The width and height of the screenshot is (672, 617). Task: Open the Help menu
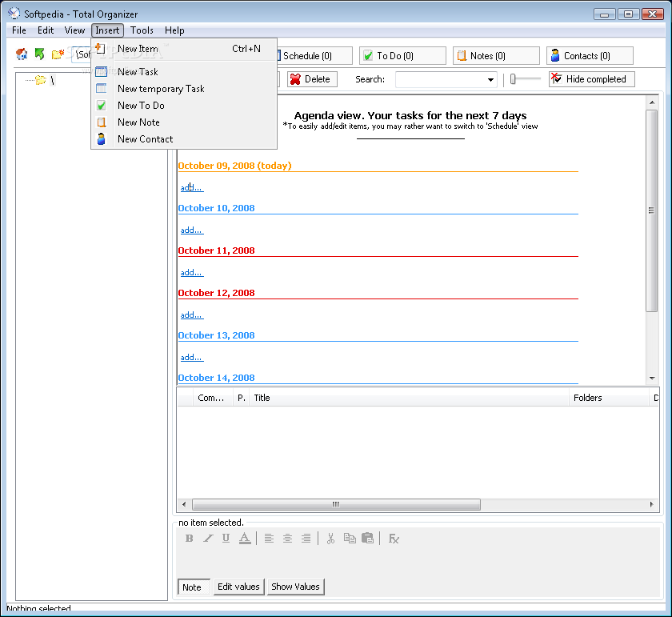[174, 30]
